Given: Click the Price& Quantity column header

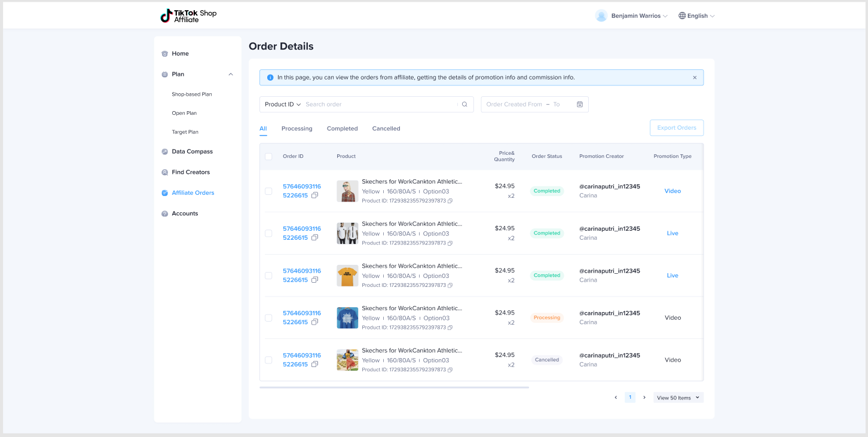Looking at the screenshot, I should tap(505, 157).
